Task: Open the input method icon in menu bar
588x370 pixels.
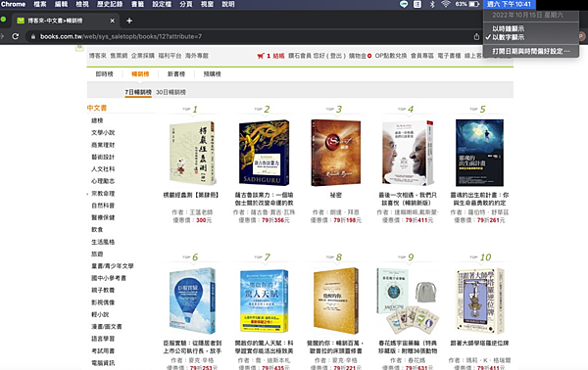Action: click(x=417, y=4)
